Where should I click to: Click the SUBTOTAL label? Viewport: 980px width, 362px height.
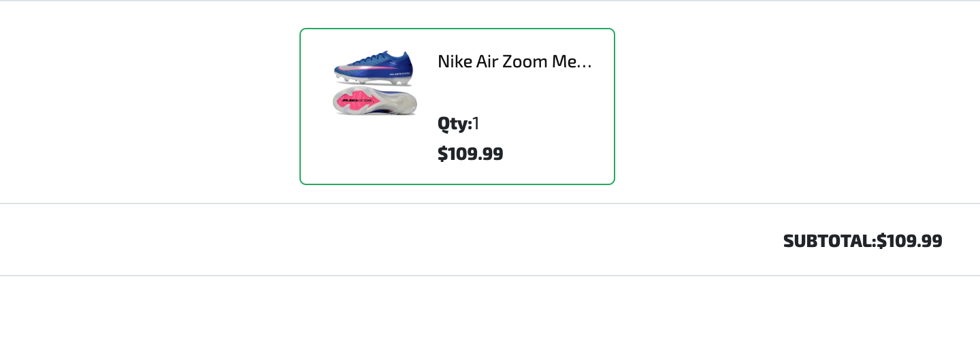tap(828, 241)
